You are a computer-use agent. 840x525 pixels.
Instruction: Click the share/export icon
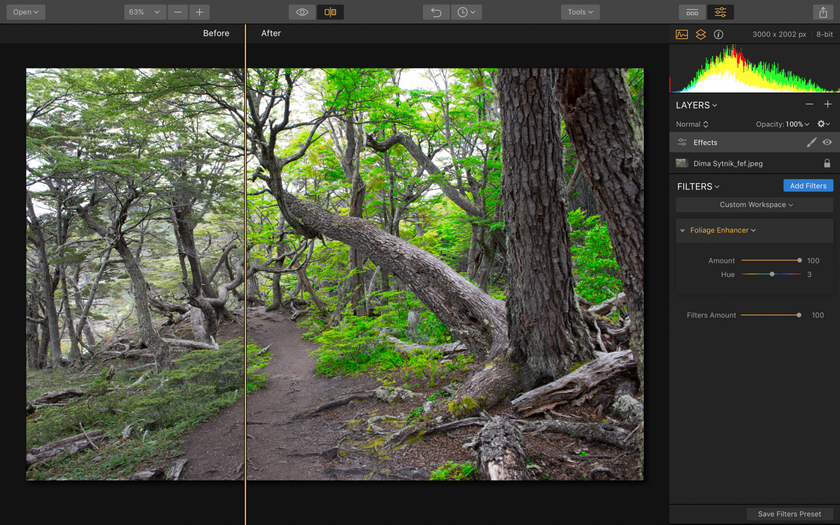point(822,12)
